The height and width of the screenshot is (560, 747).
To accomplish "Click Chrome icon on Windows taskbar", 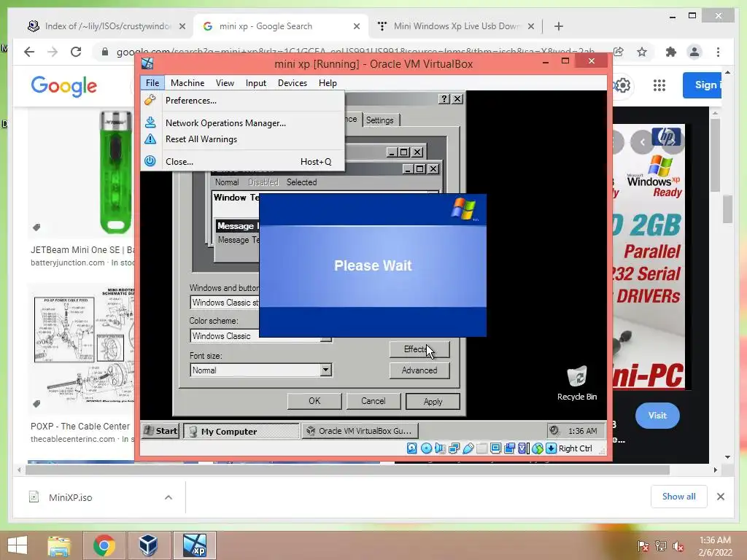I will point(104,545).
